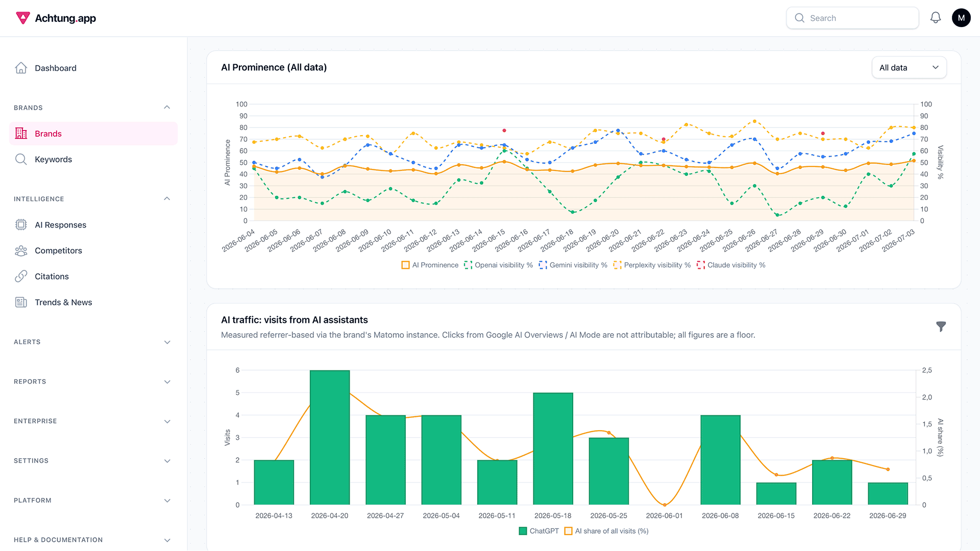Toggle Claude visibility % legend series
Screen dimensions: 980x551
pyautogui.click(x=731, y=265)
